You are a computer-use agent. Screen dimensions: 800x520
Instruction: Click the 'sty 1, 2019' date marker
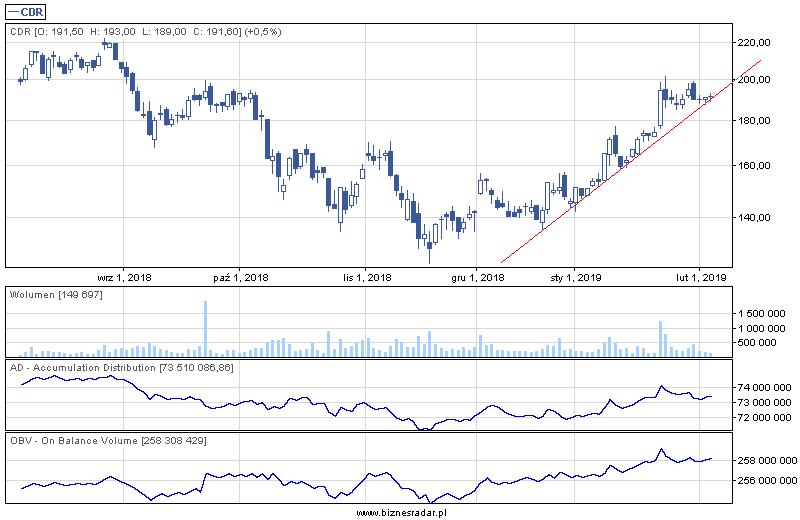click(x=576, y=277)
